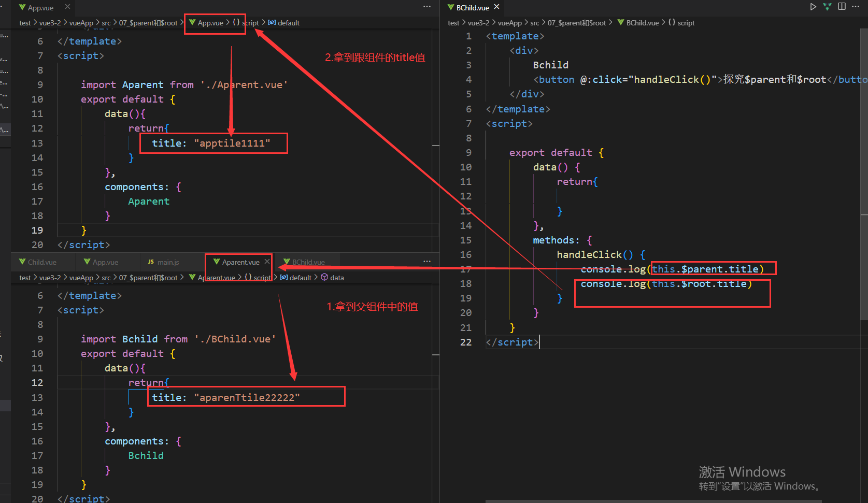This screenshot has height=503, width=868.
Task: Select the inactive BChild.vue tab next to Aparent.vue
Action: pyautogui.click(x=308, y=262)
